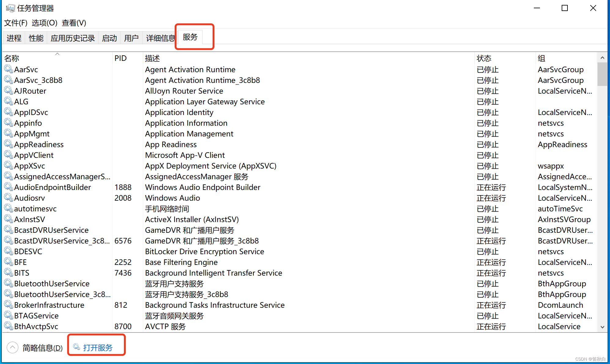Collapse details with the 简略信息 arrow
Image resolution: width=610 pixels, height=364 pixels.
13,347
